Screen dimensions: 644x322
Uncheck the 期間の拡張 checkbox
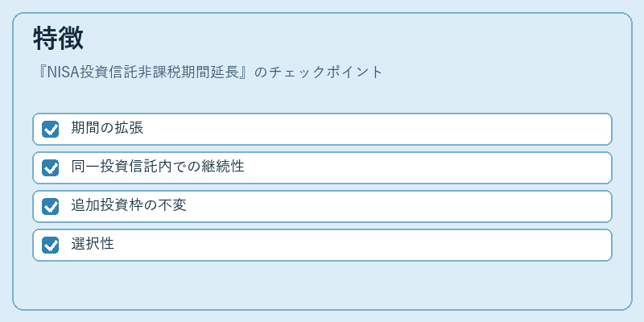51,130
